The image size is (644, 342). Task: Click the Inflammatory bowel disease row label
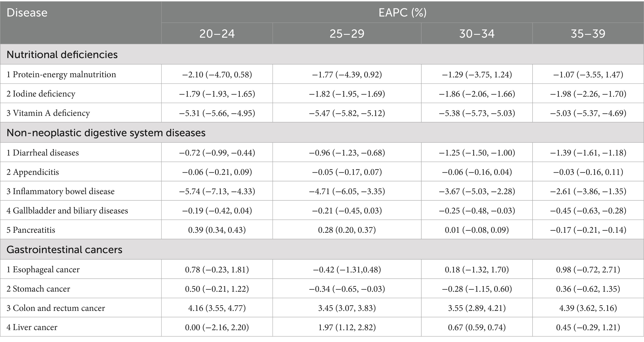pyautogui.click(x=60, y=191)
